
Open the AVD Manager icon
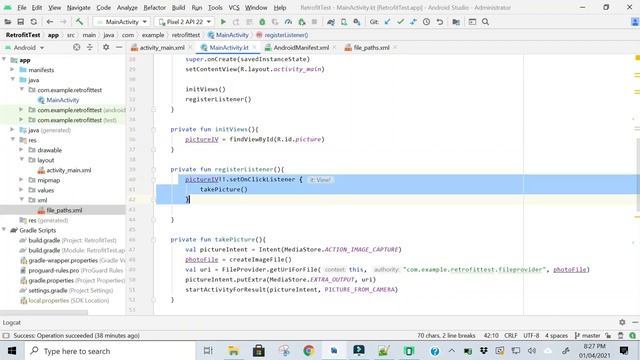[344, 22]
